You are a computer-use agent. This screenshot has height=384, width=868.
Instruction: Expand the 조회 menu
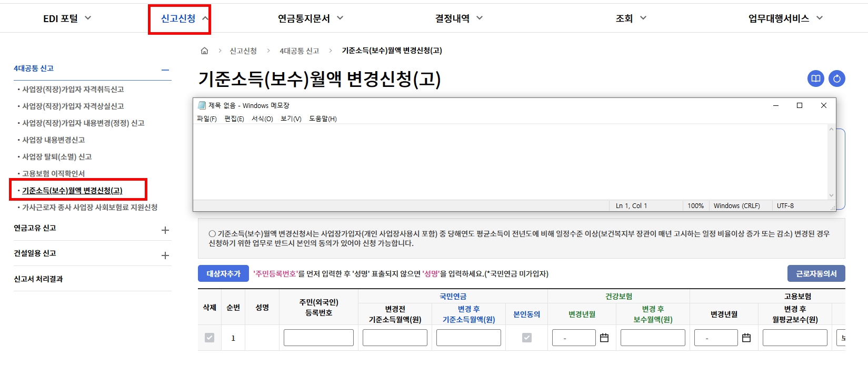[631, 18]
